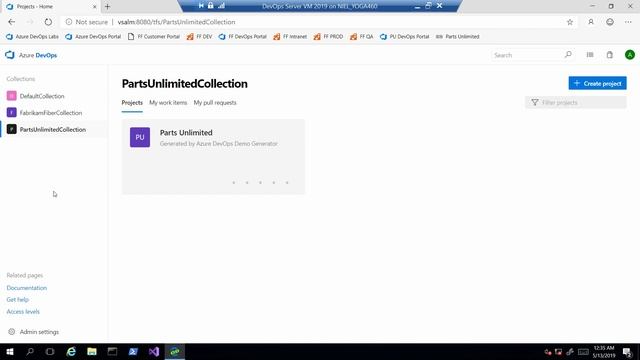Select PartsUnlimitedCollection in sidebar
This screenshot has width=640, height=360.
pos(54,129)
